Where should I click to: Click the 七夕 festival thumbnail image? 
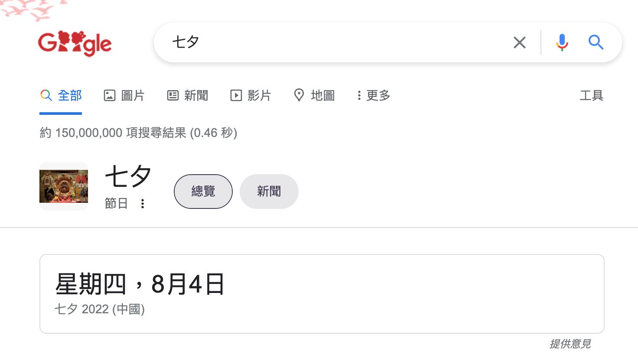63,186
